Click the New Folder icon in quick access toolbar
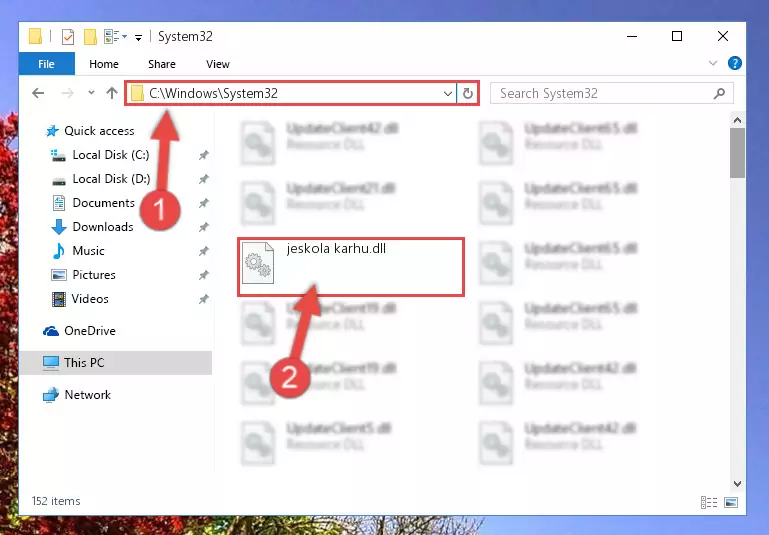This screenshot has width=769, height=535. tap(90, 37)
